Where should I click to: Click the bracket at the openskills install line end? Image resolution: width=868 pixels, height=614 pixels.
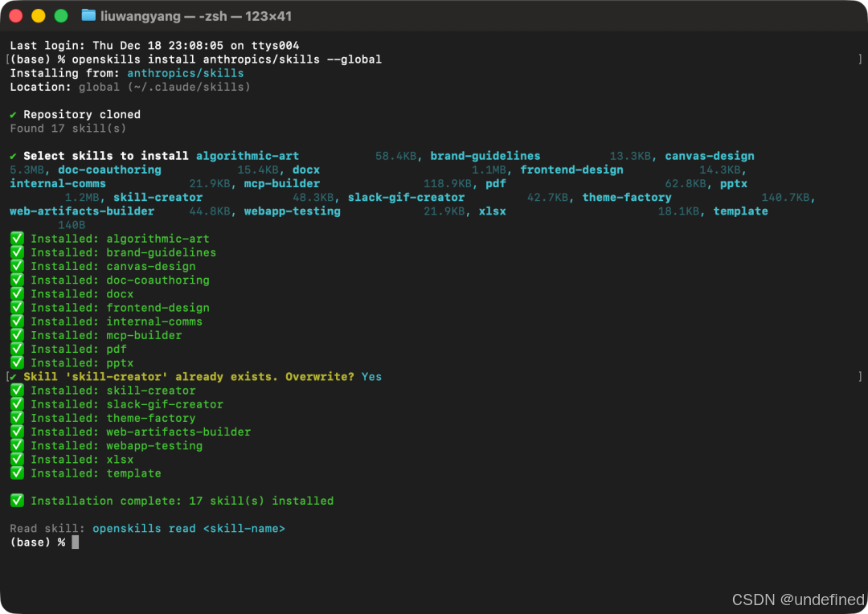point(860,59)
